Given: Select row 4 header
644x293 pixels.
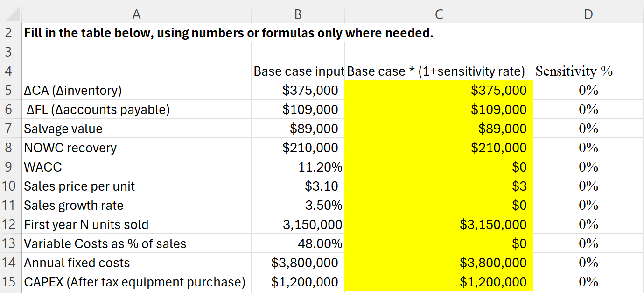Looking at the screenshot, I should click(x=11, y=71).
